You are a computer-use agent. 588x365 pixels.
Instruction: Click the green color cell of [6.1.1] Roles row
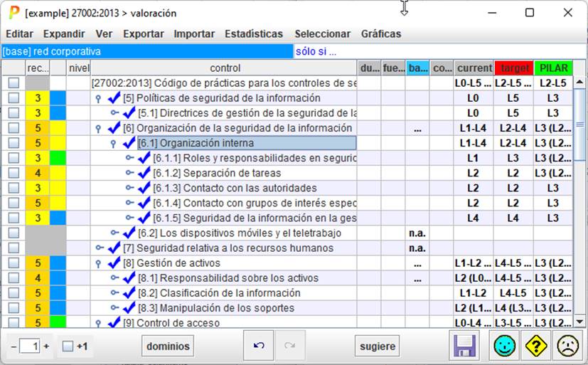(x=58, y=158)
